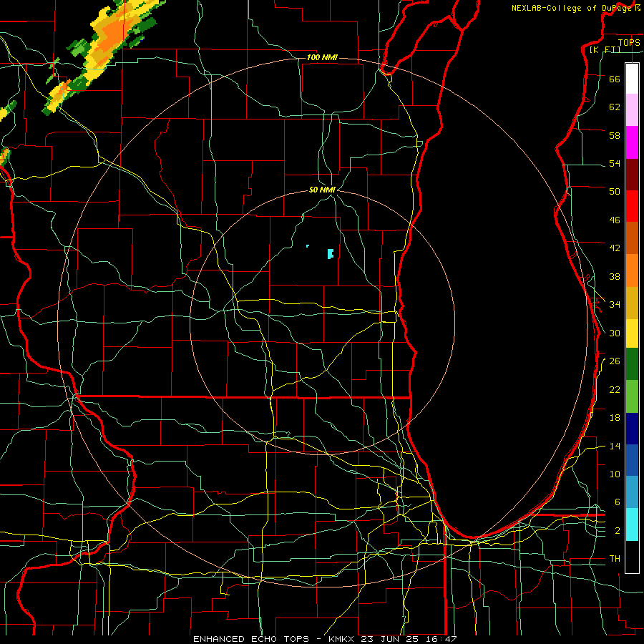Select the light green legend swatch

[x=632, y=396]
